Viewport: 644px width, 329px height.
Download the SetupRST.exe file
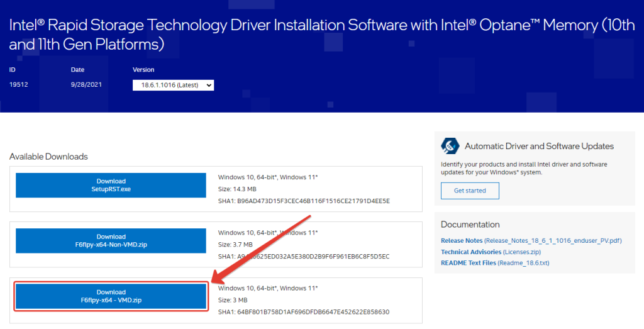point(111,185)
